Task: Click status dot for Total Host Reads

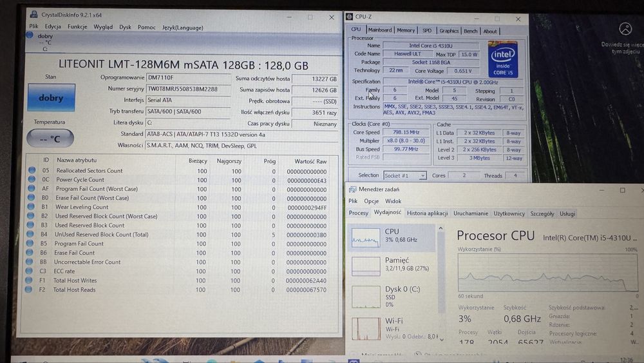Action: [28, 289]
